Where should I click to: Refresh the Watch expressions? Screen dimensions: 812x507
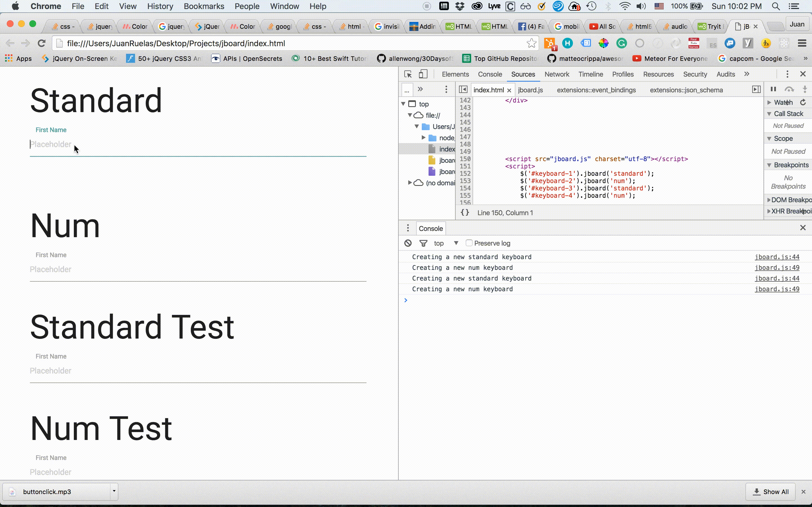tap(803, 102)
